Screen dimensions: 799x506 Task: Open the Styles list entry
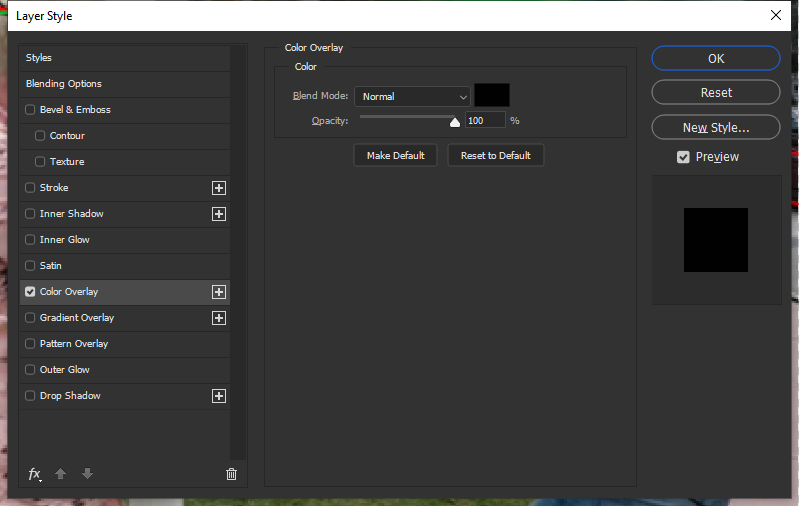coord(125,58)
